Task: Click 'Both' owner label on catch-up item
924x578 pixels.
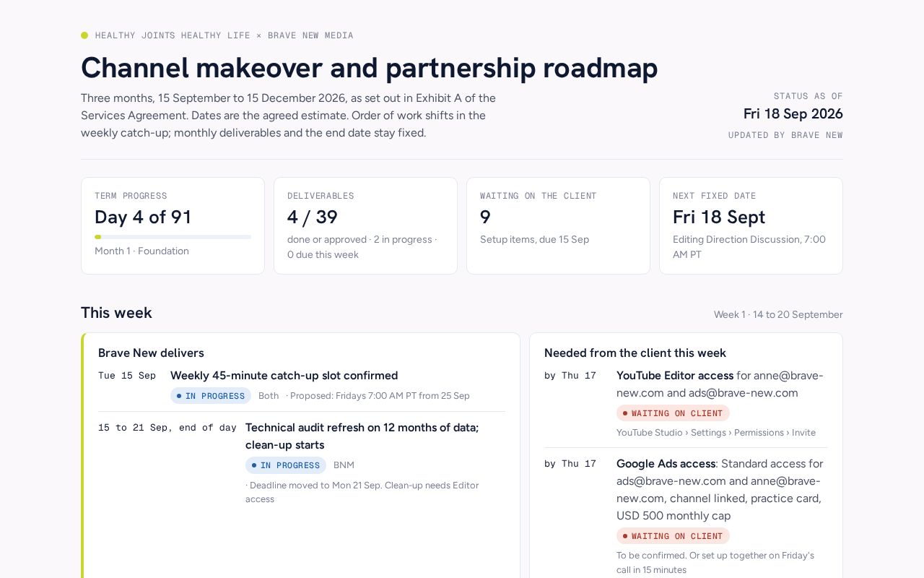Action: coord(269,396)
